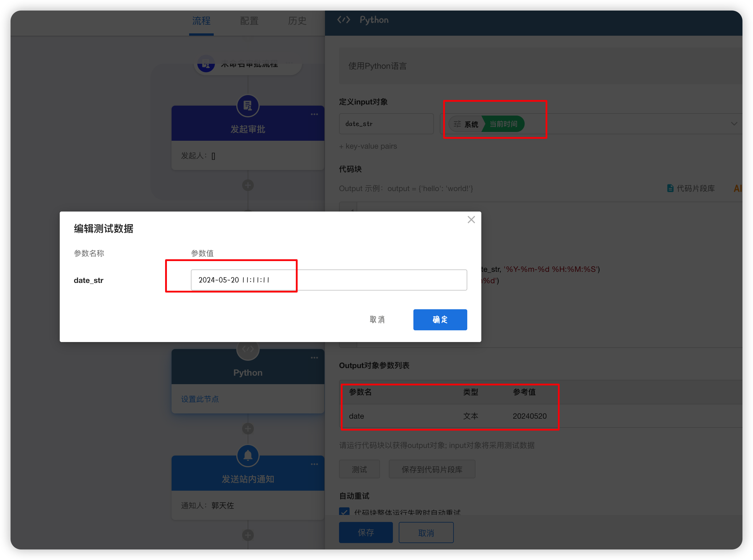Image resolution: width=753 pixels, height=560 pixels.
Task: Switch to the 历史 tab
Action: 297,21
